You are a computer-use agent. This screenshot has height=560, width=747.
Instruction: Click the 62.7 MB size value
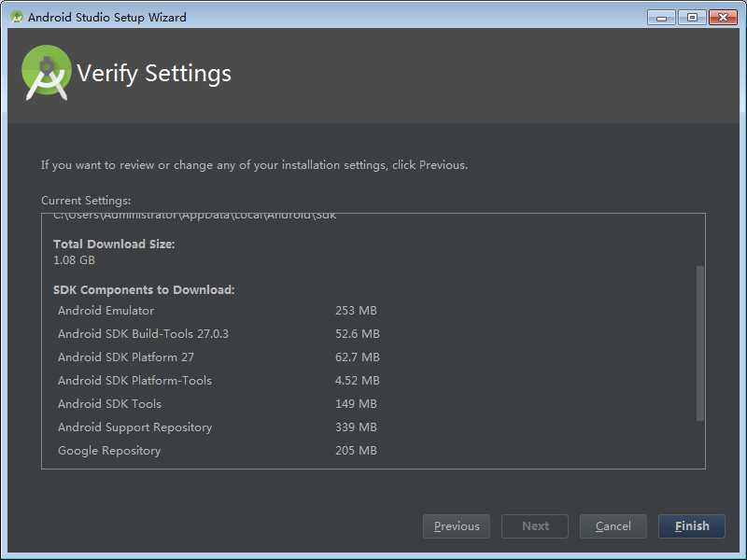tap(358, 357)
